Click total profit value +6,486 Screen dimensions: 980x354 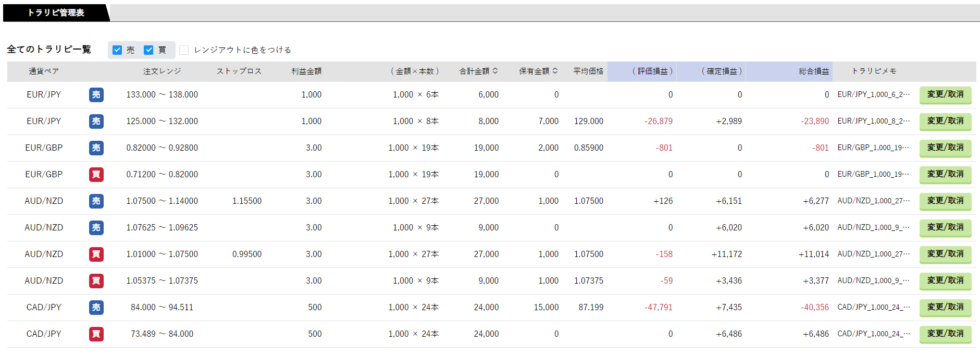(x=816, y=334)
